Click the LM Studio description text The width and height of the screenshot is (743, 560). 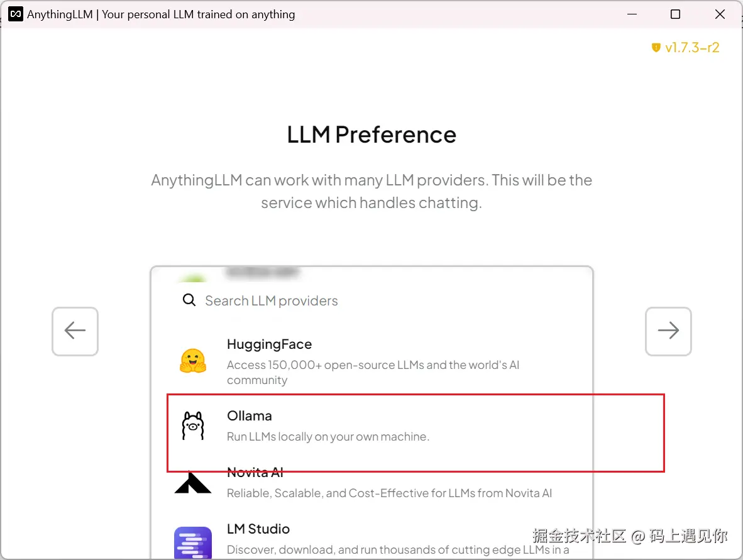(398, 549)
